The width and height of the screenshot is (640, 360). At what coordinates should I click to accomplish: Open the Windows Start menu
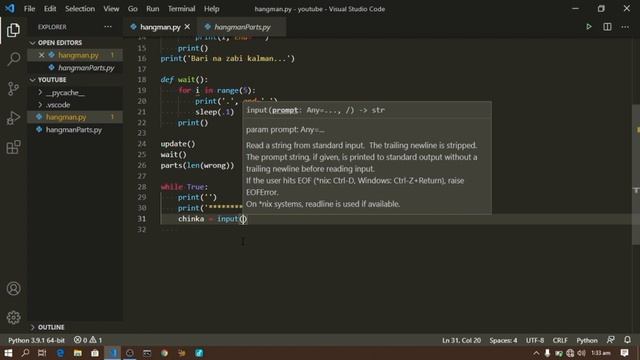point(8,353)
